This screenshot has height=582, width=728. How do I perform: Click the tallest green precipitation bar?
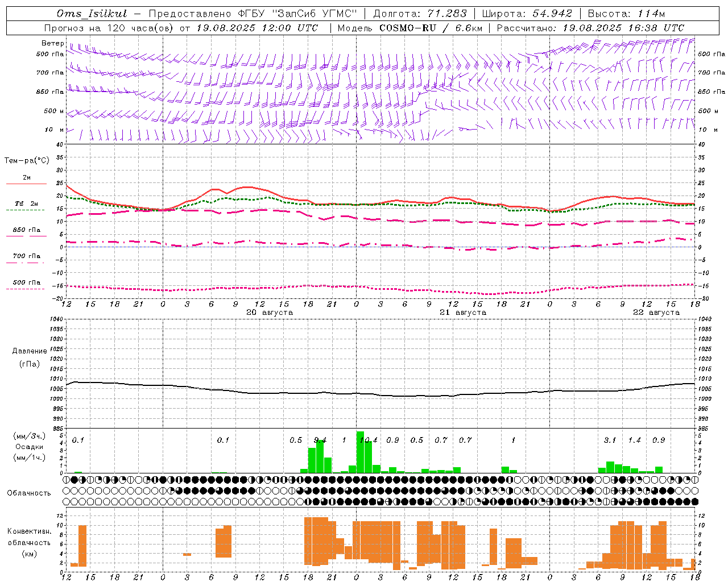tap(360, 452)
